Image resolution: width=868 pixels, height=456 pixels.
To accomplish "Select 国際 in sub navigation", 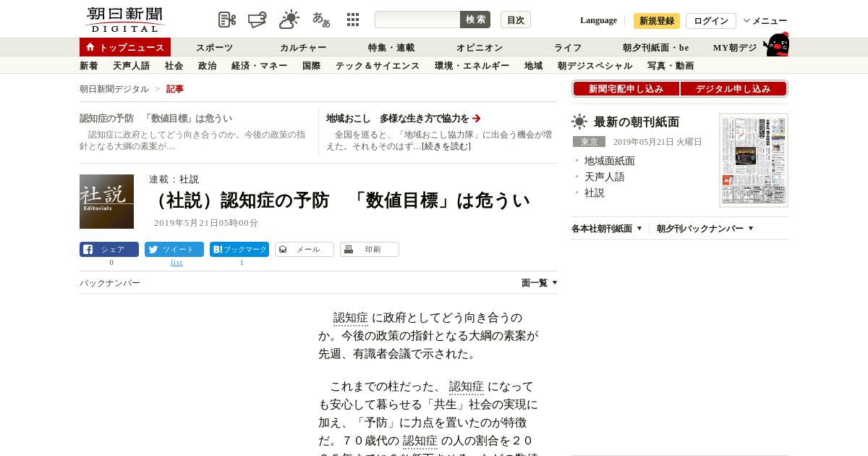I will 312,66.
